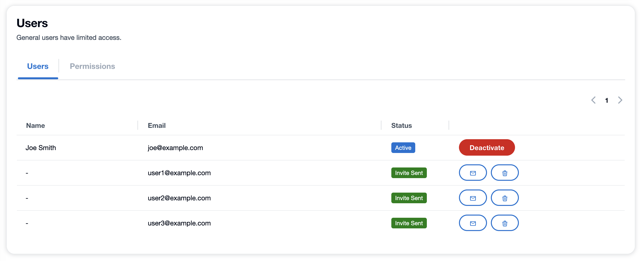
Task: Select the Users tab
Action: click(x=38, y=66)
